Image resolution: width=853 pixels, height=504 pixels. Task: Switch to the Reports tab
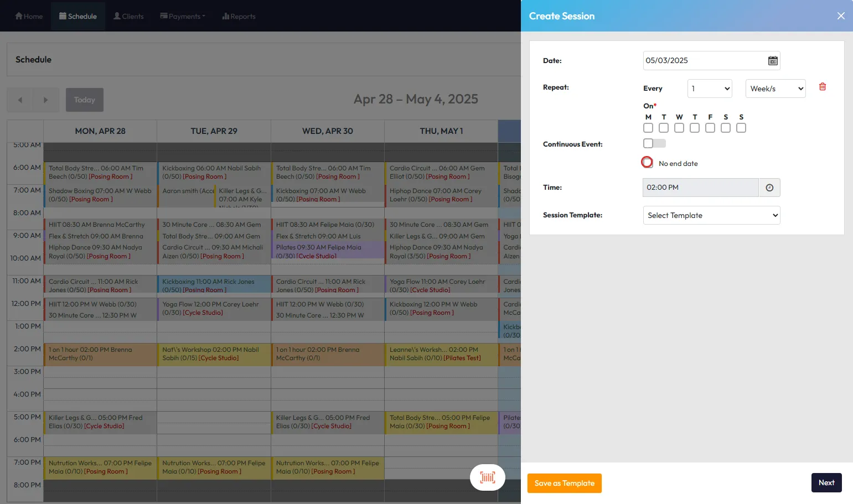[x=239, y=16]
